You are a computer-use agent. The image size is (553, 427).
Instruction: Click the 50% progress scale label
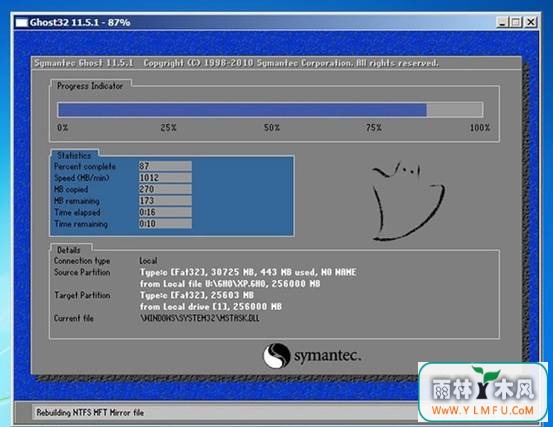click(x=272, y=128)
